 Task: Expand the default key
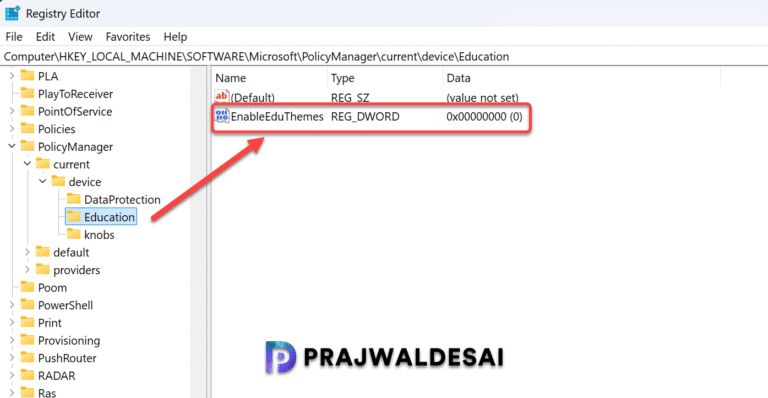[x=27, y=252]
